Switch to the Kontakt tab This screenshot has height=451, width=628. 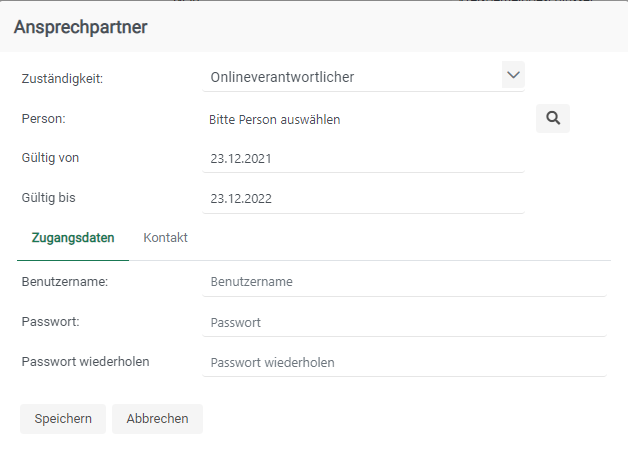click(166, 238)
